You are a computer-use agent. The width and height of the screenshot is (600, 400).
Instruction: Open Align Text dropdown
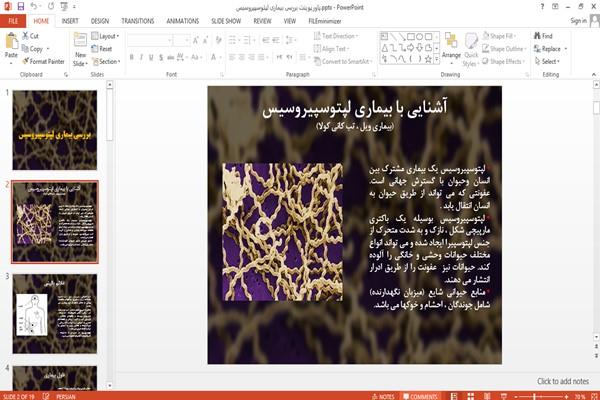coord(331,49)
